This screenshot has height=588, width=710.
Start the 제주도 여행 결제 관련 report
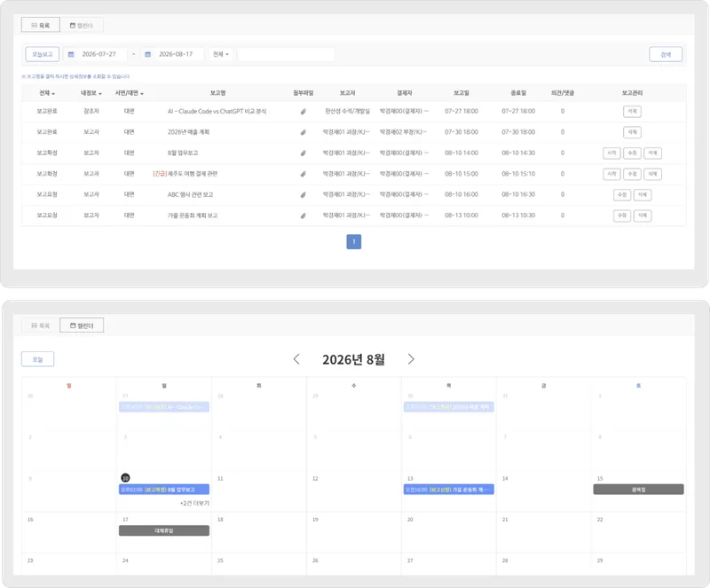tap(611, 174)
